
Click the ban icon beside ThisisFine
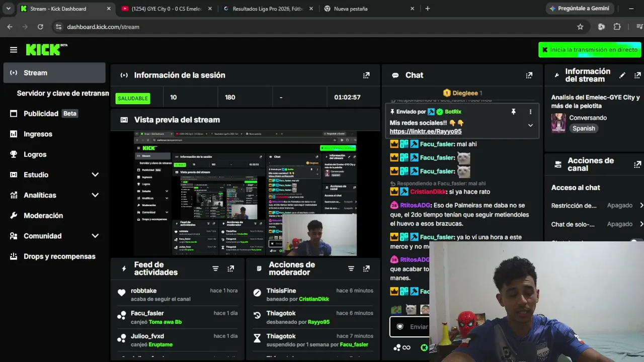[257, 293]
